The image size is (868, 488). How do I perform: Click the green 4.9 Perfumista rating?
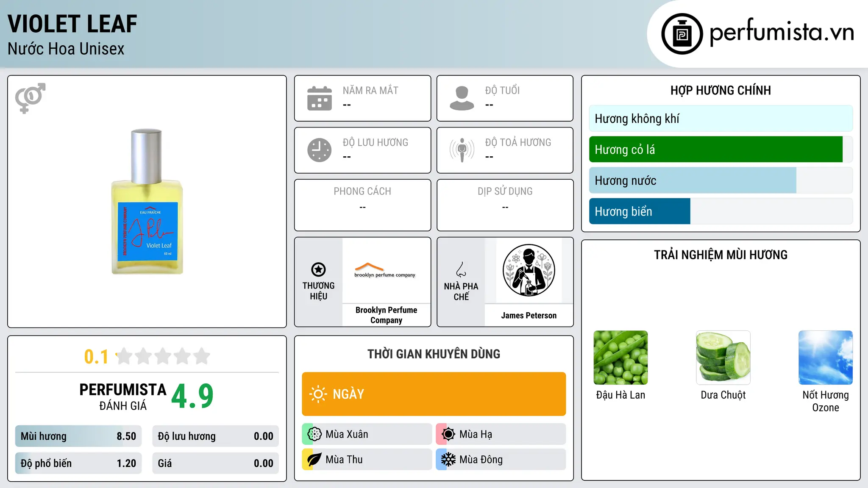[192, 396]
